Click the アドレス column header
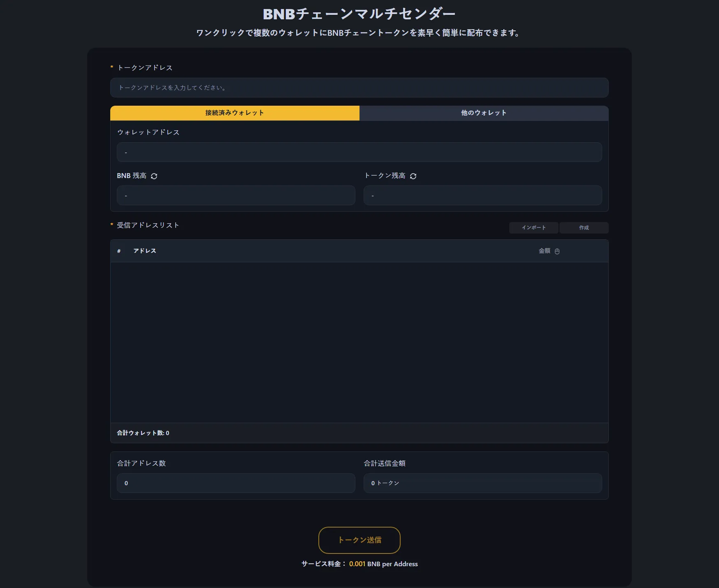The height and width of the screenshot is (588, 719). point(145,251)
